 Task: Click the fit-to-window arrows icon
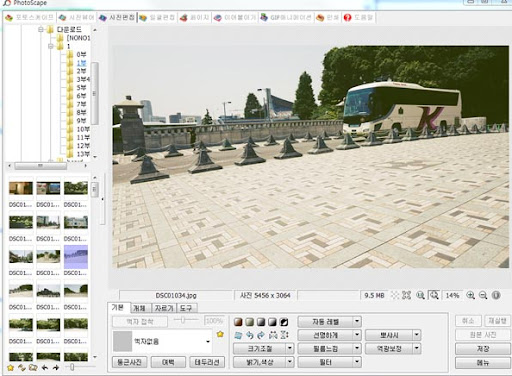[407, 295]
